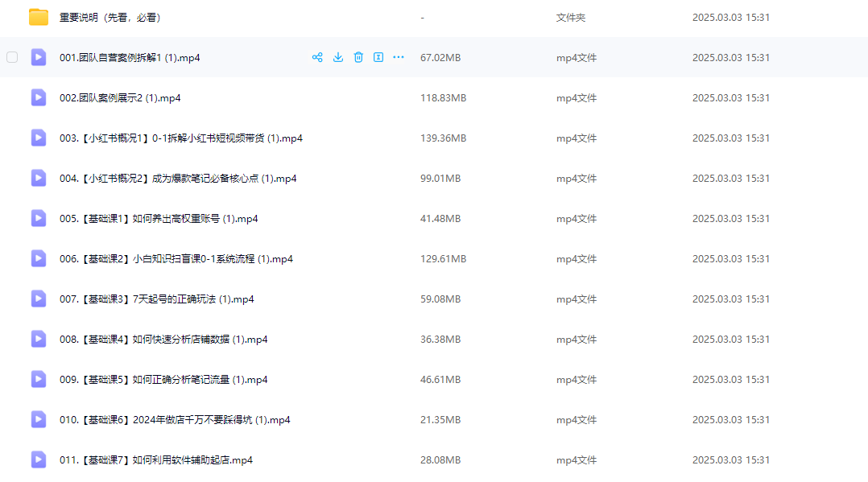Image resolution: width=868 pixels, height=482 pixels.
Task: Open 004 成为爆款笔记必备核心点 file name
Action: point(178,178)
